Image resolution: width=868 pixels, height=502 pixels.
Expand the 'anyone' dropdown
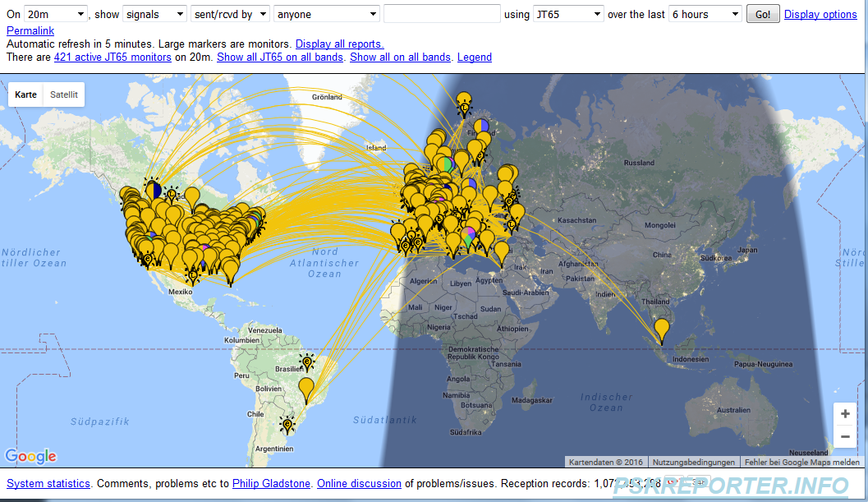pyautogui.click(x=326, y=15)
